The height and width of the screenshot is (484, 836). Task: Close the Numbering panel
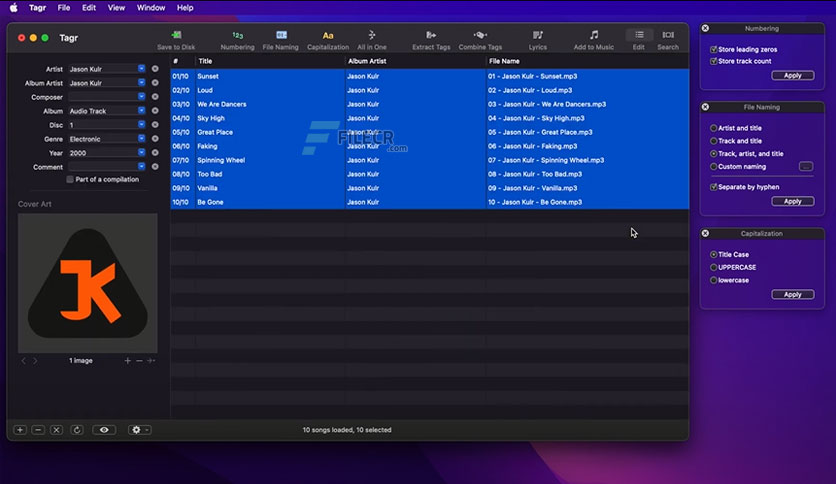(705, 28)
